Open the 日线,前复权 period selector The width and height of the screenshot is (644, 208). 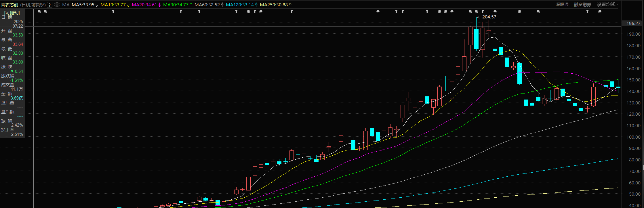[33, 5]
